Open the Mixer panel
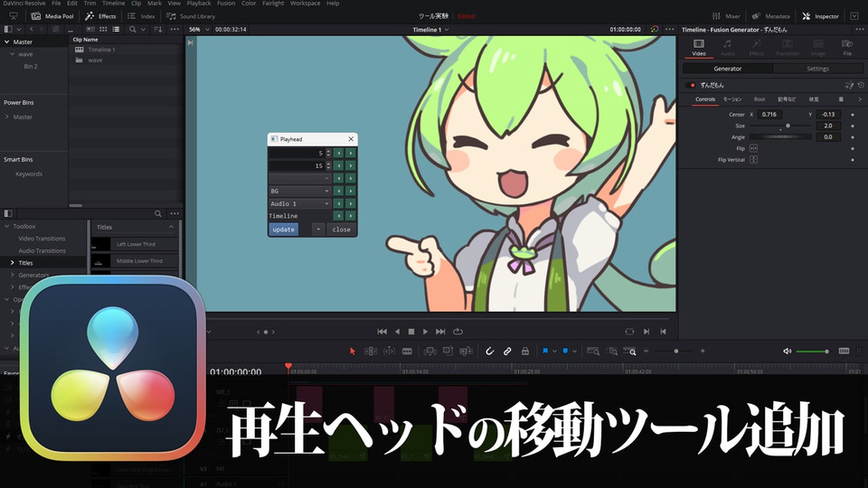The image size is (868, 488). click(x=726, y=16)
